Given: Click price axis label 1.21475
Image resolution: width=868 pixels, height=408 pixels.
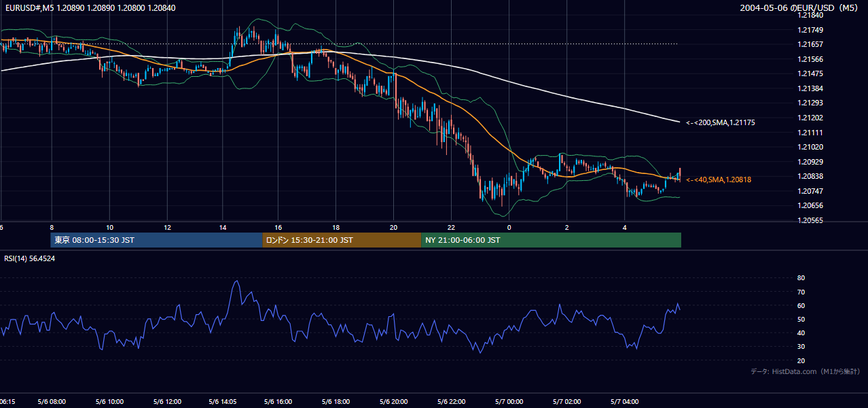Looking at the screenshot, I should point(810,73).
